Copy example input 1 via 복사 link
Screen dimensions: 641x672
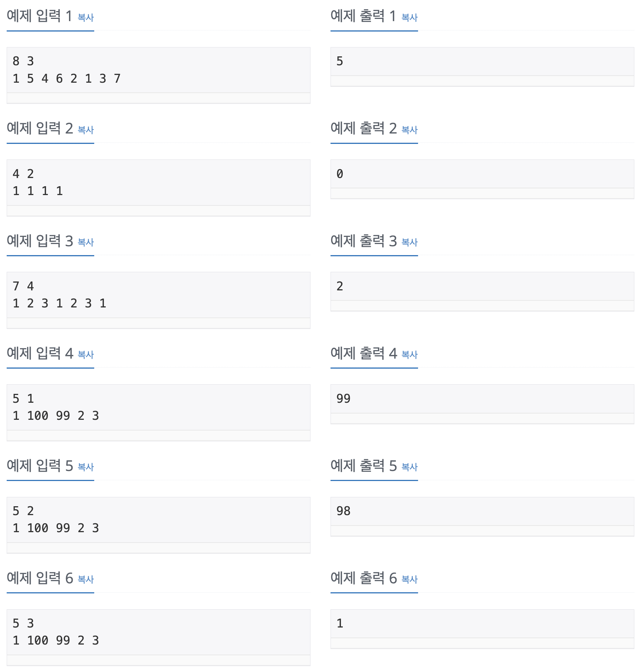click(x=86, y=17)
